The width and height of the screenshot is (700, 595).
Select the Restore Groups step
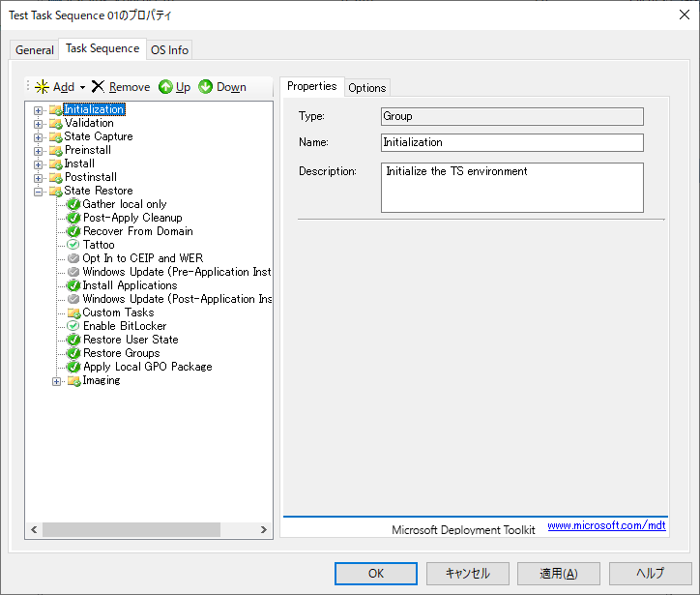point(122,353)
